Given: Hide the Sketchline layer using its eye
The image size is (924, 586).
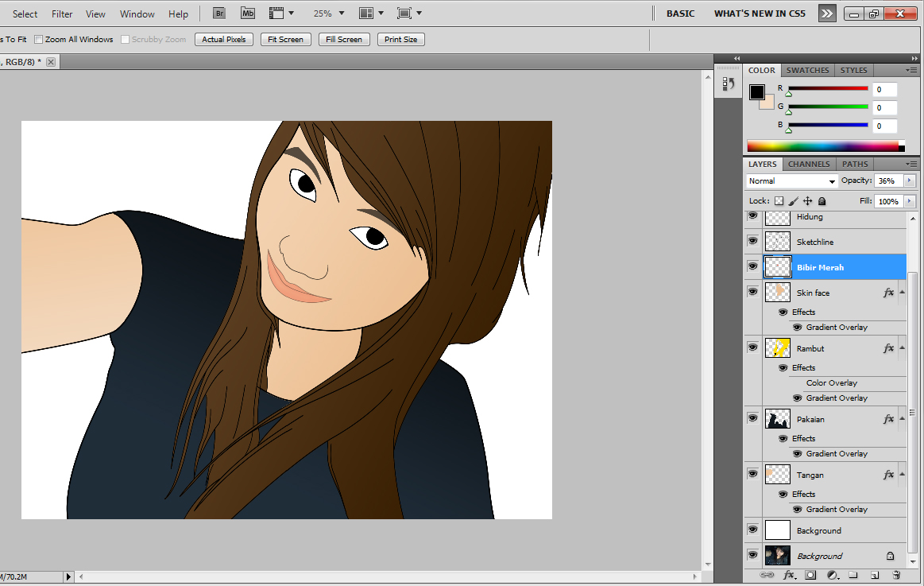Looking at the screenshot, I should tap(752, 241).
